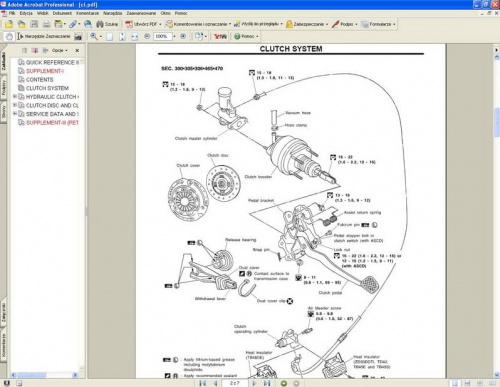Viewport: 500px width, 387px height.
Task: Click the page number field
Action: 234,383
